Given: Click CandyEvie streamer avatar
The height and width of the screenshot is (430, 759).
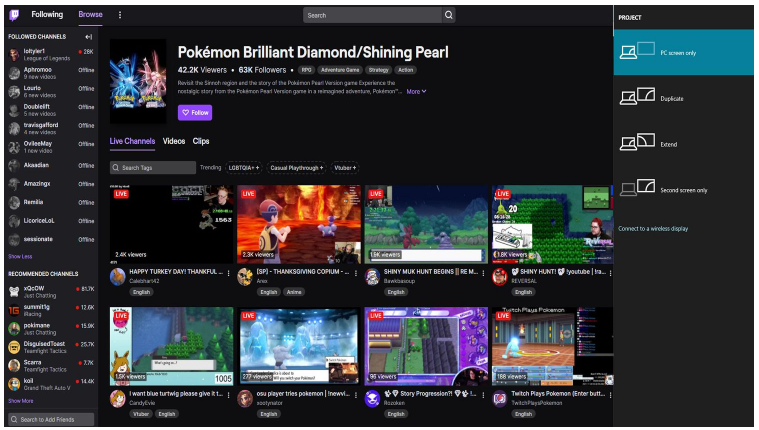Looking at the screenshot, I should click(x=117, y=399).
